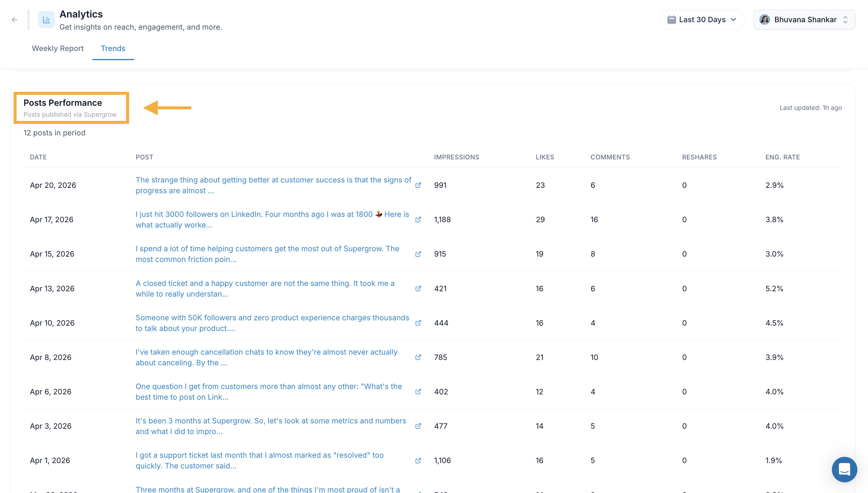This screenshot has width=868, height=493.
Task: Open post about 3 months at Supergrow metrics
Action: (271, 426)
